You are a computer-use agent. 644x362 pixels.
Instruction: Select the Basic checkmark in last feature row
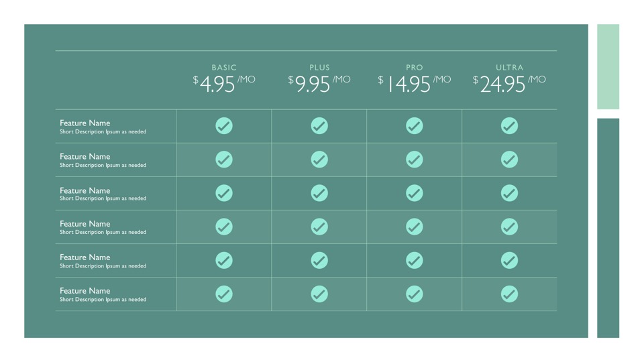pyautogui.click(x=224, y=294)
